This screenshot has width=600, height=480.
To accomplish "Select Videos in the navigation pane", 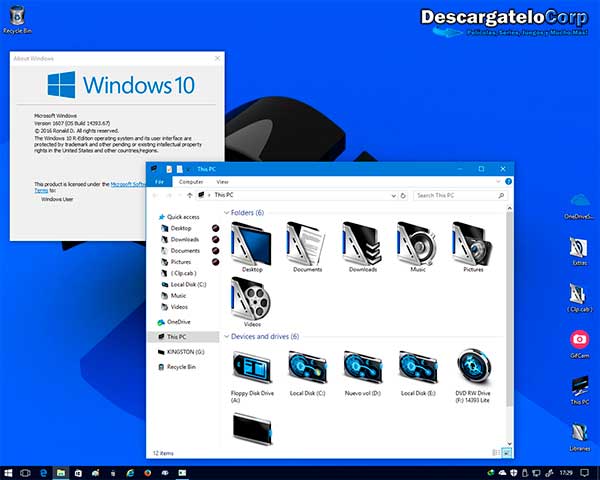I will (x=174, y=307).
